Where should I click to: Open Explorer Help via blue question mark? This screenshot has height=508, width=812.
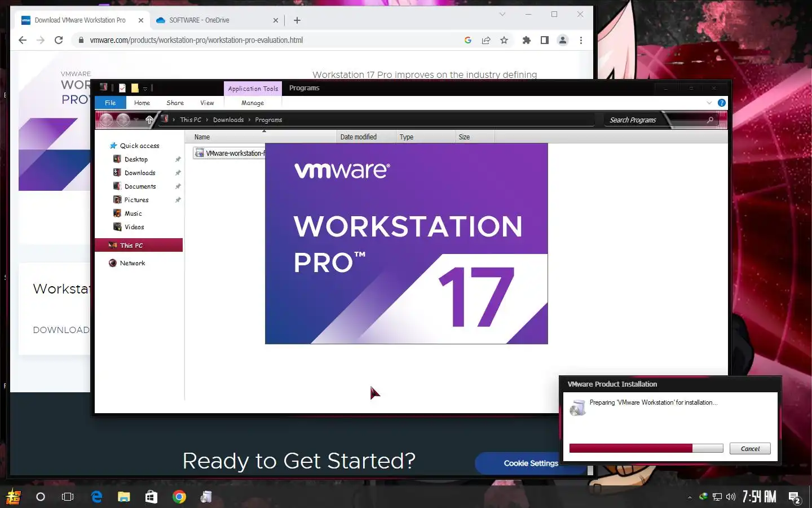pos(722,103)
